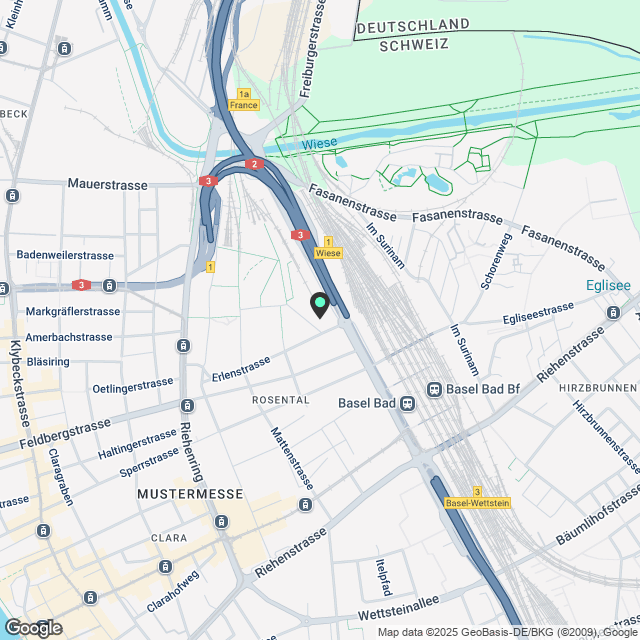This screenshot has height=640, width=640.
Task: Click the black location pin marker
Action: tap(320, 305)
